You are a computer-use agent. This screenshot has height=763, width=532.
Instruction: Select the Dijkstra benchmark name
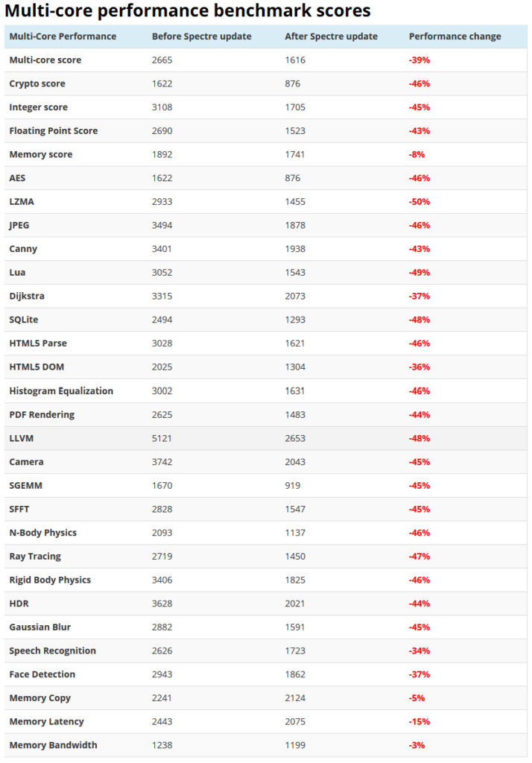(x=27, y=296)
